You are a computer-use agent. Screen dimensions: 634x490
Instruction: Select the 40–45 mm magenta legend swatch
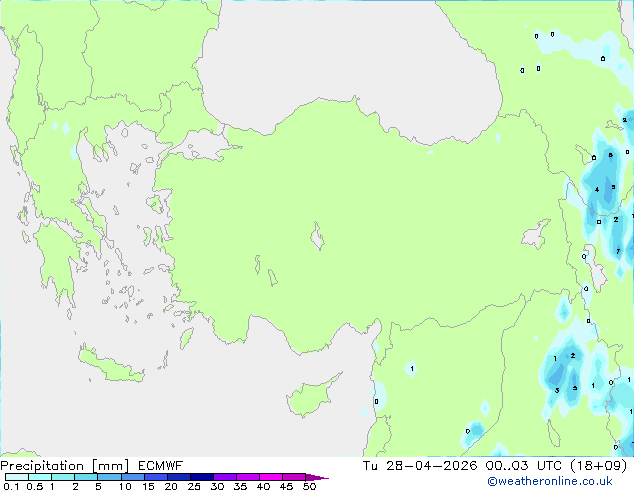click(271, 477)
